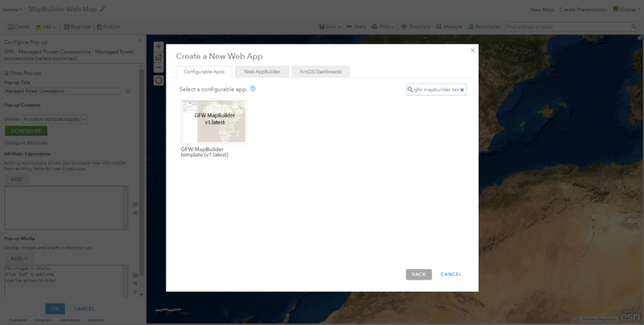Open the Contact Esri footer link
Image resolution: width=644 pixels, height=325 pixels.
(43, 320)
